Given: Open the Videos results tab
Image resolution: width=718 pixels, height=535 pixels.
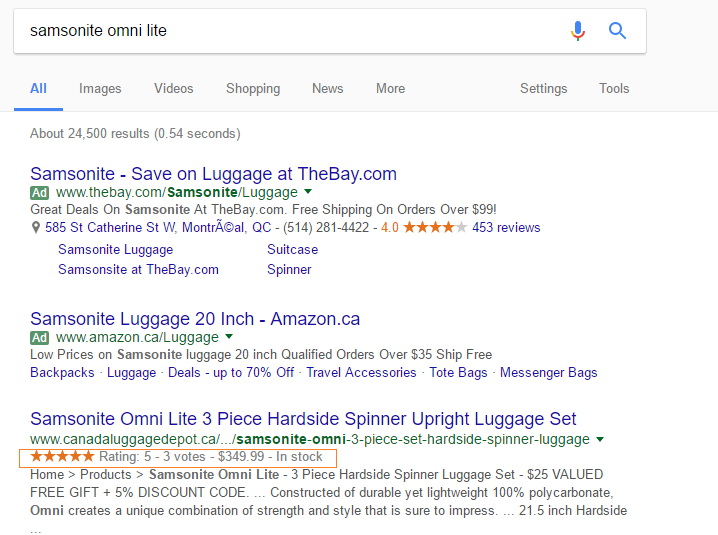Looking at the screenshot, I should click(174, 89).
